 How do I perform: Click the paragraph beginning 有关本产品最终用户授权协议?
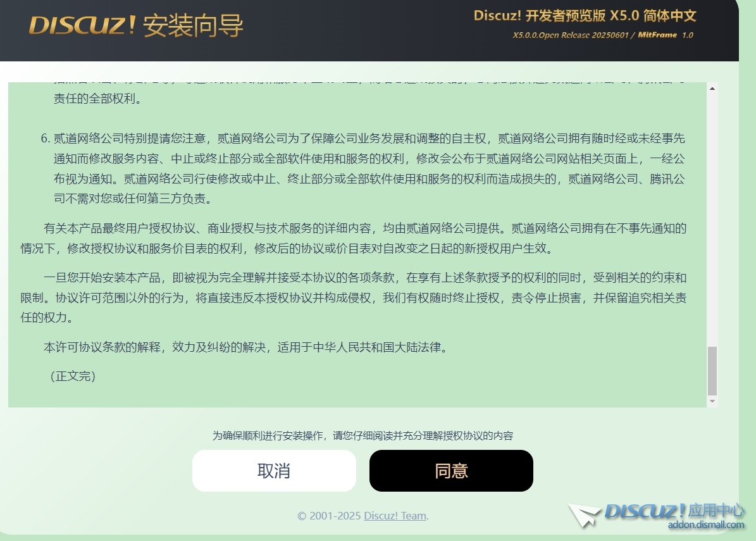pos(354,238)
